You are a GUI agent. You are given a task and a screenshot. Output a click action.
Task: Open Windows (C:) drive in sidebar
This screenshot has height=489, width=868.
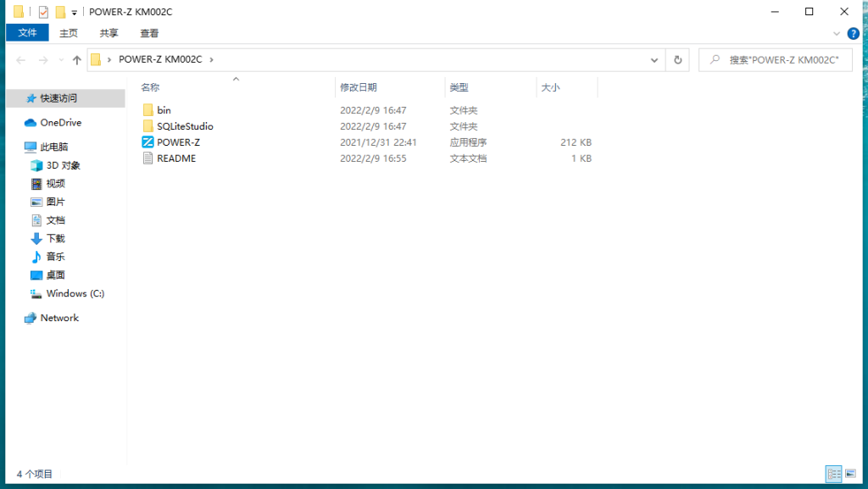point(68,294)
